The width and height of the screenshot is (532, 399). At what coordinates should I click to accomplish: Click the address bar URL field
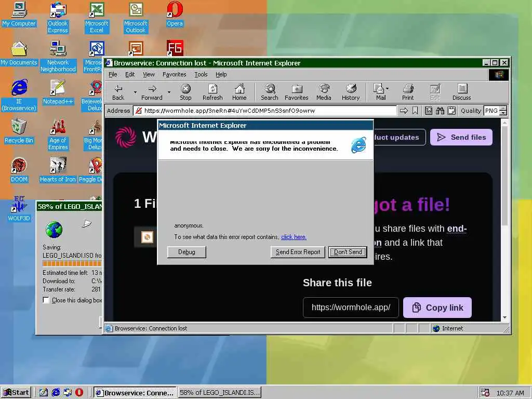tap(264, 111)
